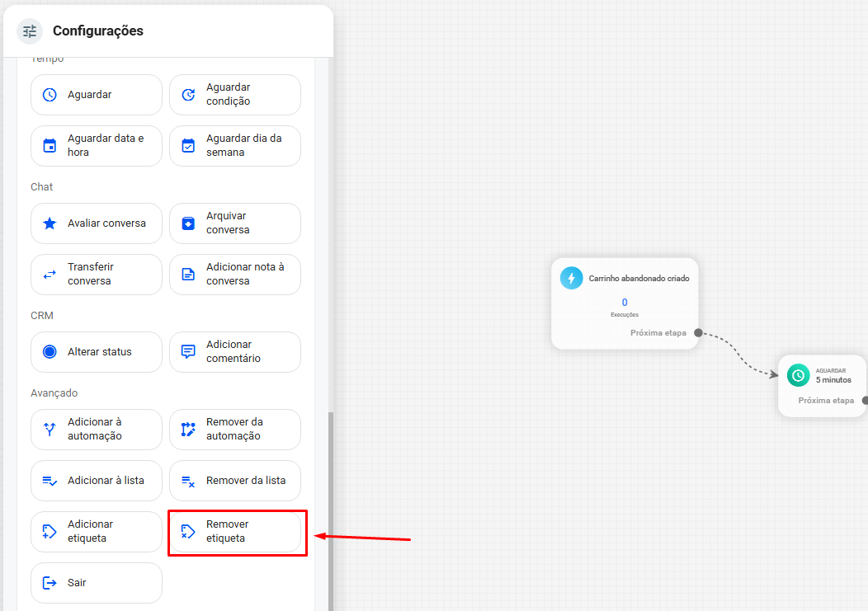Click the Configurações panel title

pyautogui.click(x=98, y=31)
